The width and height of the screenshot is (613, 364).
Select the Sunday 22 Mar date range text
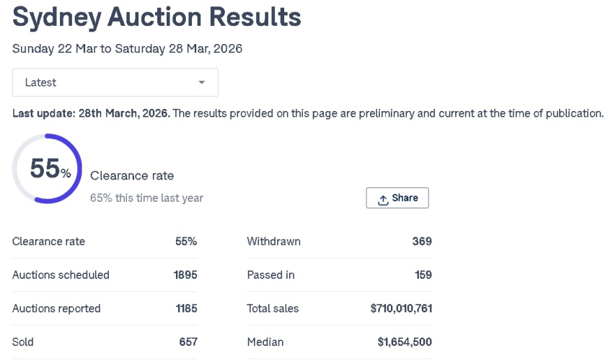pyautogui.click(x=127, y=49)
